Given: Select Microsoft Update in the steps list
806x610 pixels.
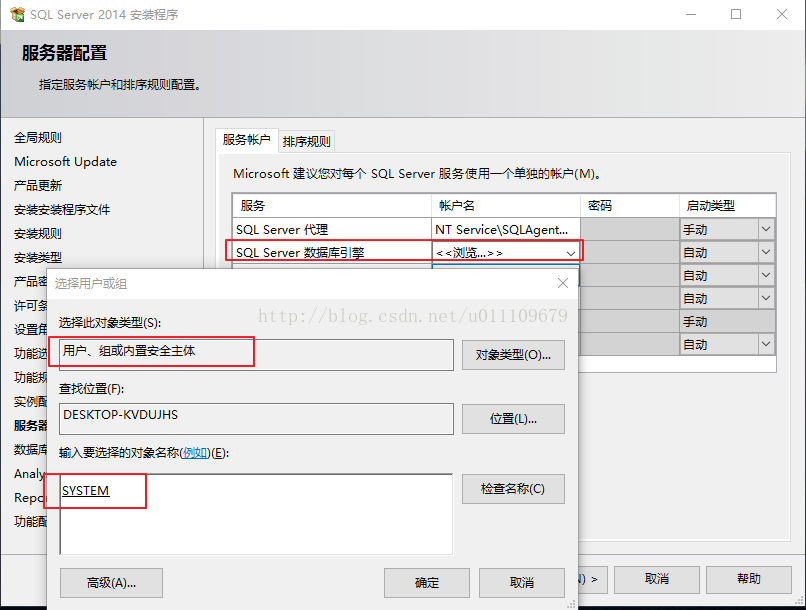Looking at the screenshot, I should pyautogui.click(x=65, y=161).
